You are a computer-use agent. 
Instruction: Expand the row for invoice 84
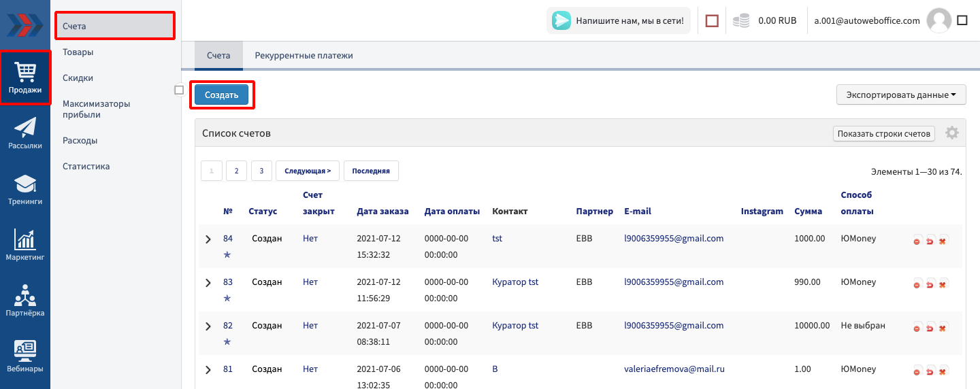coord(208,239)
